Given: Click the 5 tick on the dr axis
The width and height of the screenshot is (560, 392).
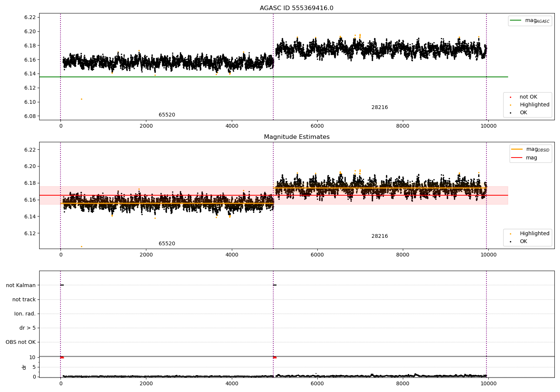Looking at the screenshot, I should click(34, 367).
